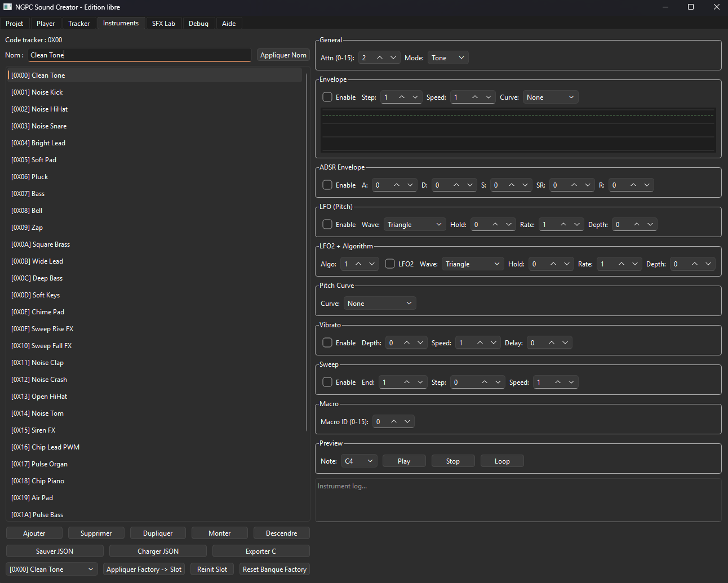This screenshot has width=728, height=583.
Task: Toggle the LFO2 checkbox
Action: point(390,264)
